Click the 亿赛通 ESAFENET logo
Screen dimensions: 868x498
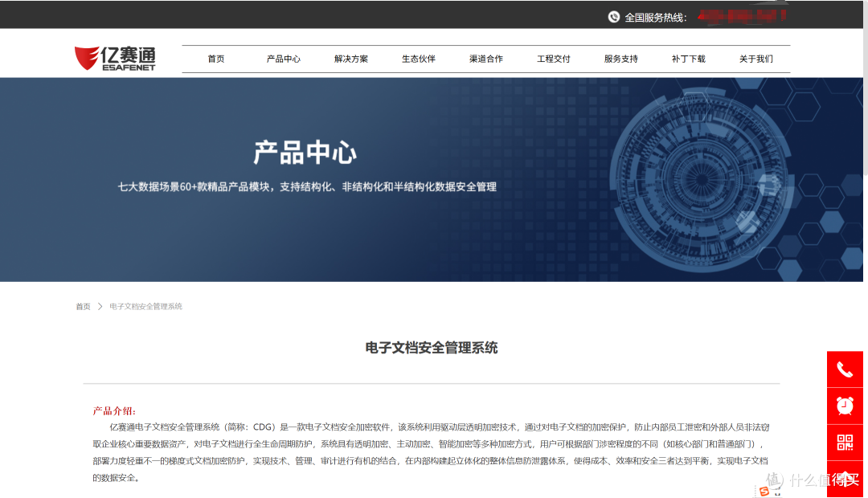click(x=115, y=59)
